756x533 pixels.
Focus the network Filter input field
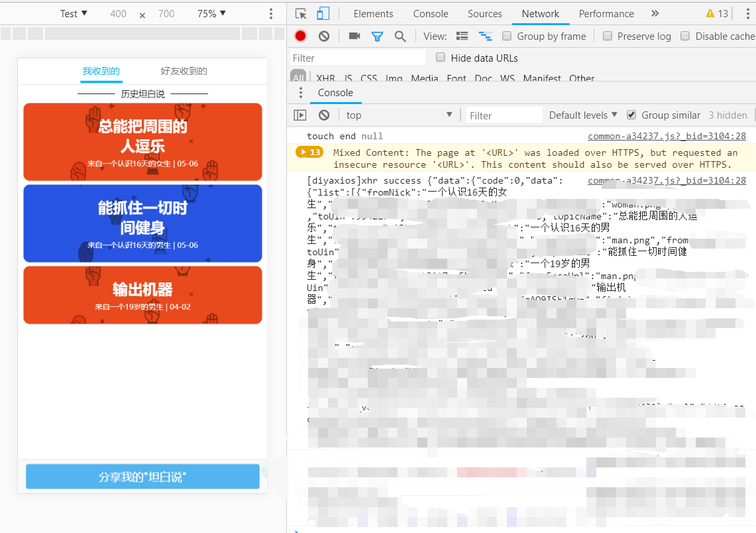pos(358,58)
